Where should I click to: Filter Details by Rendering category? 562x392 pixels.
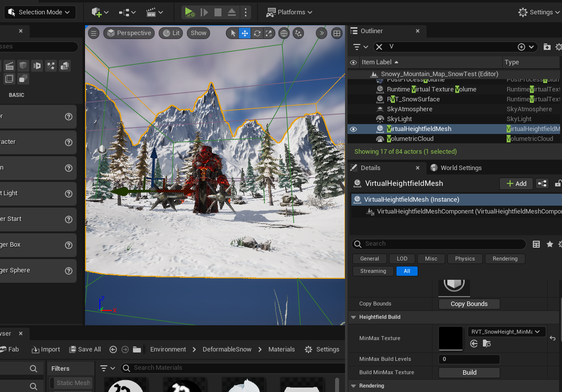(x=505, y=259)
